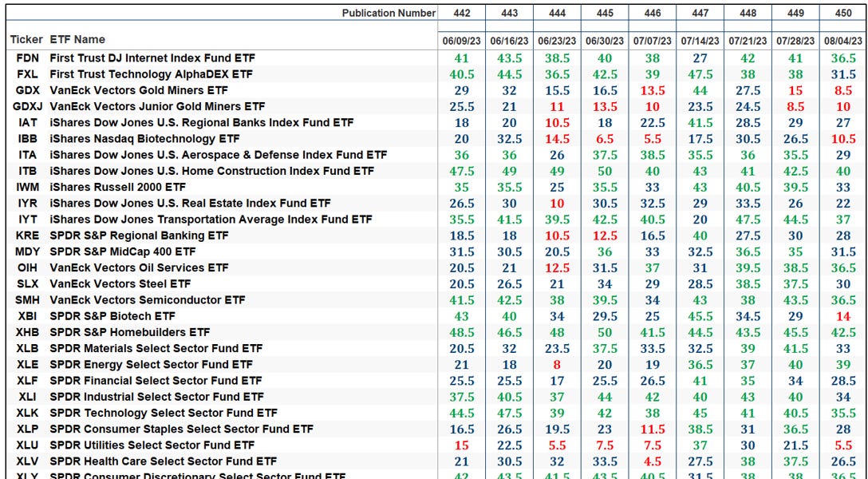
Task: Click publication number 442 header
Action: [461, 13]
